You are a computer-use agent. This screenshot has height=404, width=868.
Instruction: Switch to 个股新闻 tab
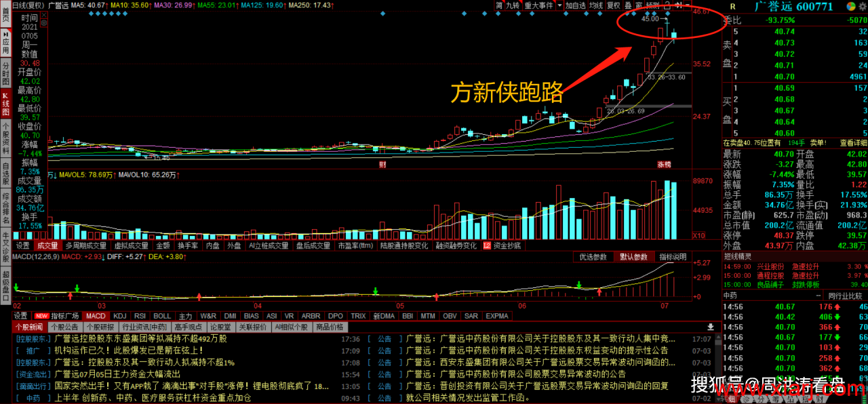click(30, 327)
